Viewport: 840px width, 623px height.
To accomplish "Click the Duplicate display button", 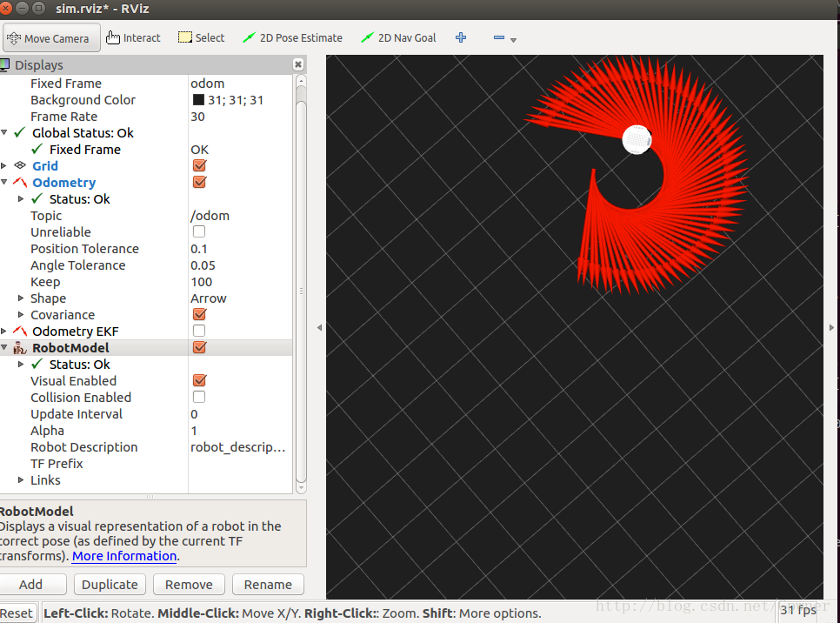I will [110, 584].
